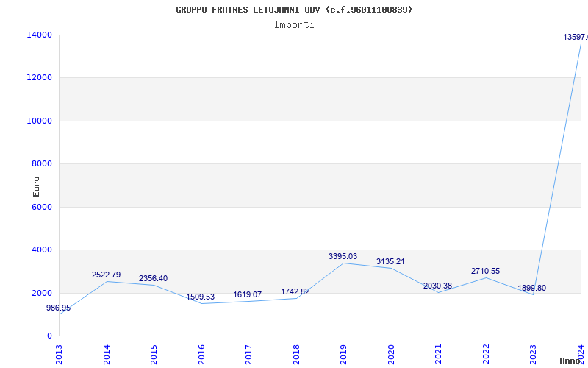The height and width of the screenshot is (368, 588).
Task: Click the 2020 year tick label
Action: pyautogui.click(x=392, y=354)
